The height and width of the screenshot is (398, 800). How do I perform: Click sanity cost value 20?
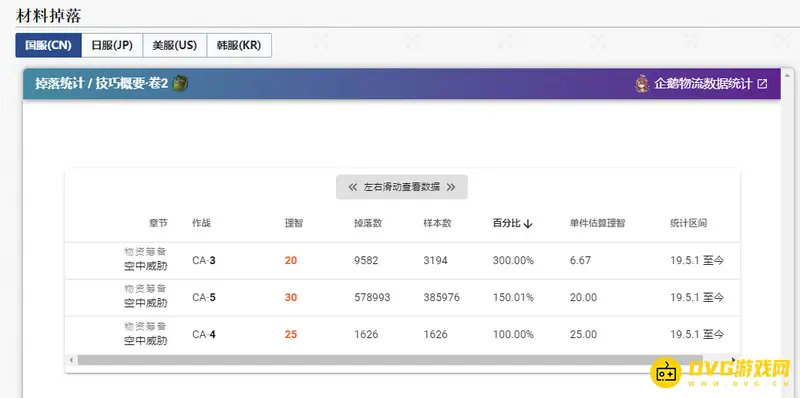(x=291, y=261)
